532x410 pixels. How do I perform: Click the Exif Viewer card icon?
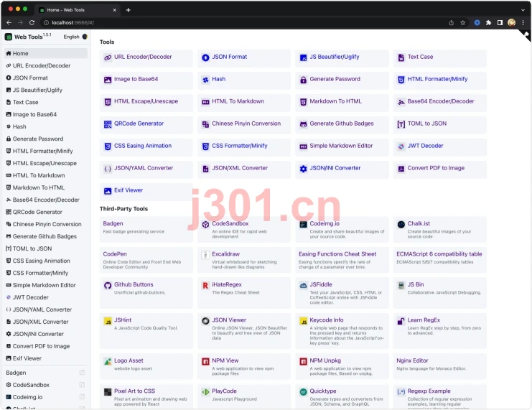pos(108,191)
